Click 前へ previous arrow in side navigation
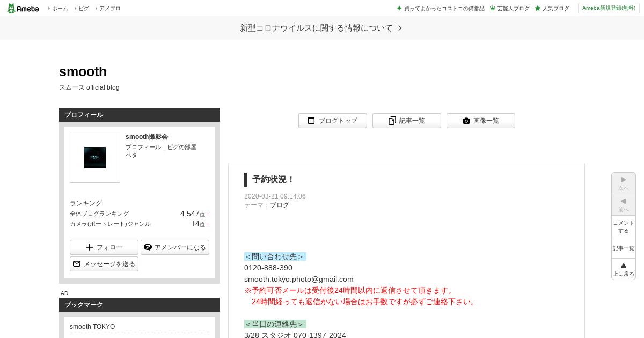This screenshot has width=644, height=338. click(624, 205)
